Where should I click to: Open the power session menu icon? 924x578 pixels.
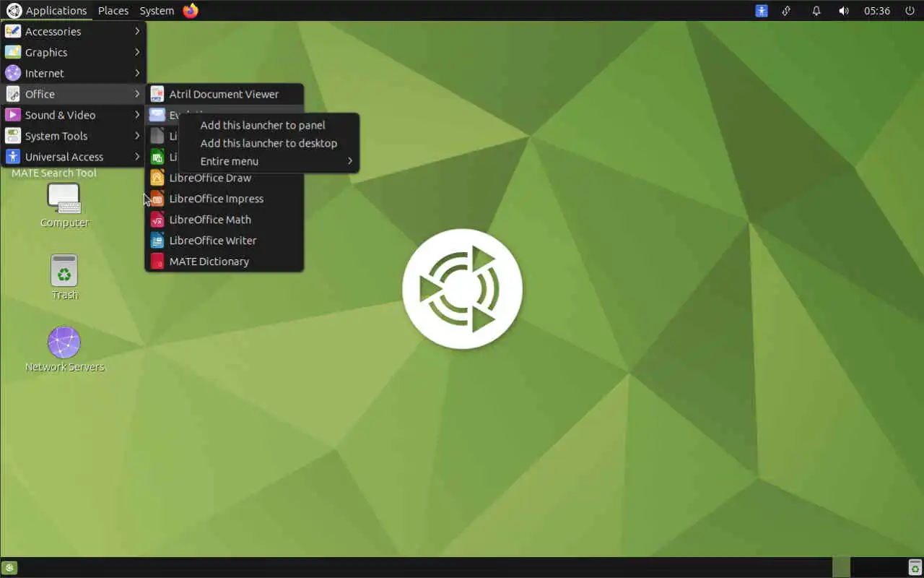[x=910, y=10]
